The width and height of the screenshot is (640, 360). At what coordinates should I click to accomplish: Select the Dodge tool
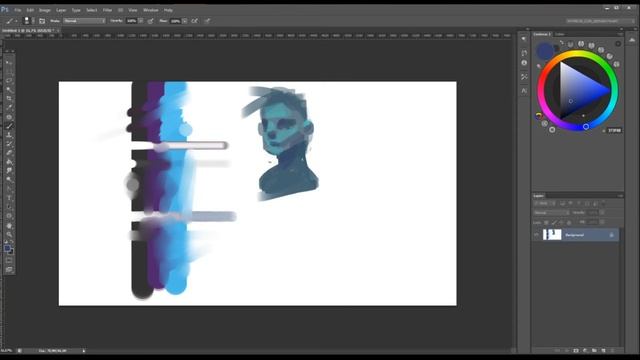(9, 180)
